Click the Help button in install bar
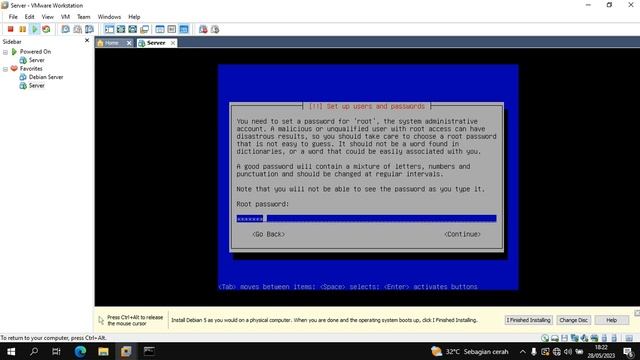Screen dimensions: 640x360 pos(611,320)
